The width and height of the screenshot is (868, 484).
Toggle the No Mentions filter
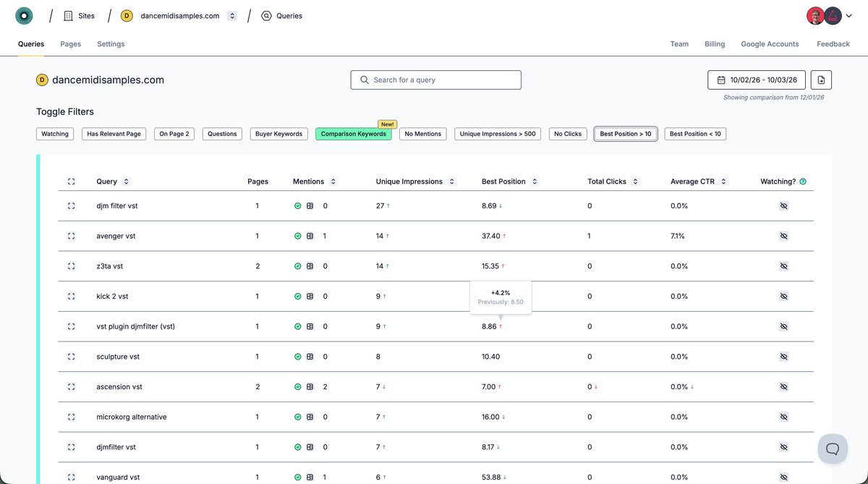(x=423, y=134)
